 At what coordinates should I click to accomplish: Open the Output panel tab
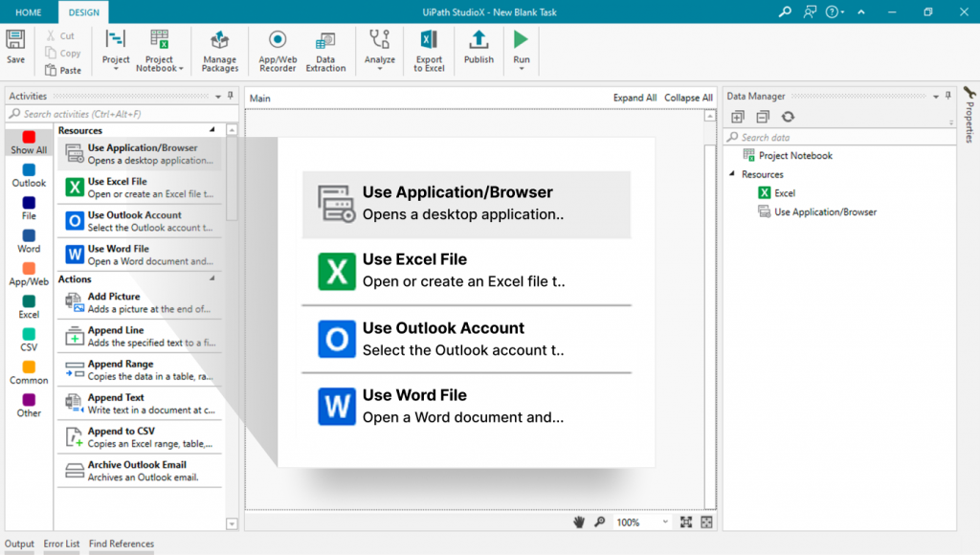click(x=19, y=544)
